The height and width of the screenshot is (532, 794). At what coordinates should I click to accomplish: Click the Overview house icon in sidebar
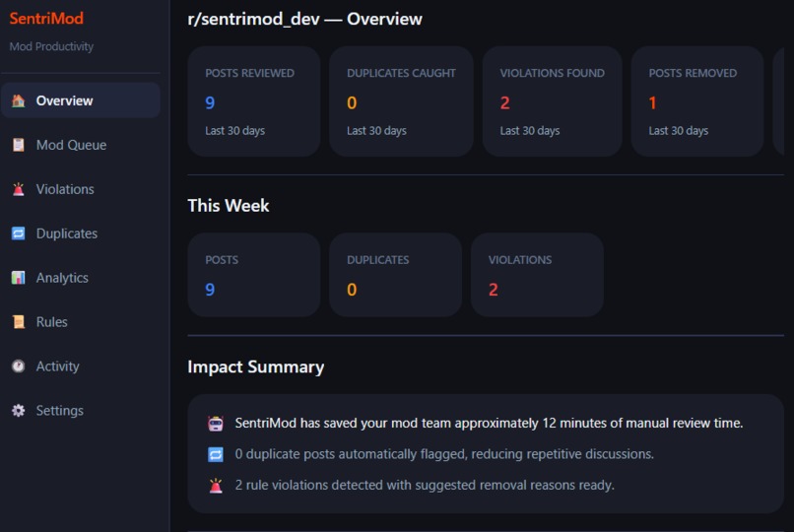point(19,100)
